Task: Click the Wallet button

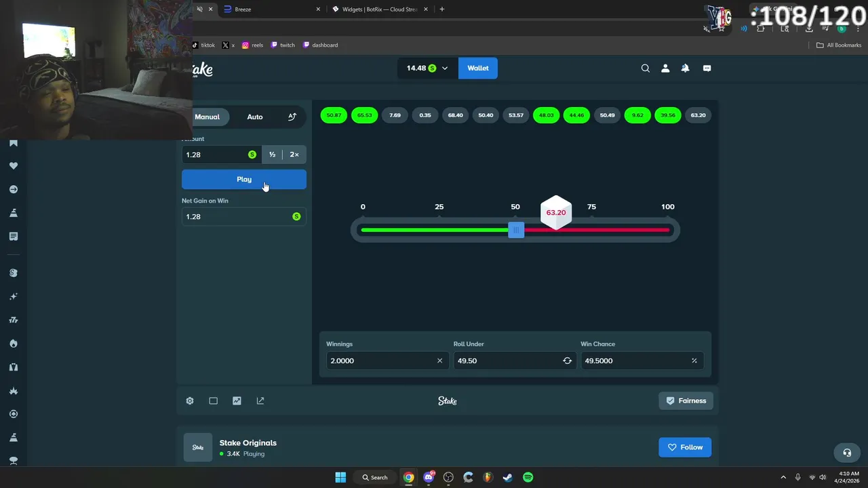Action: pyautogui.click(x=478, y=68)
